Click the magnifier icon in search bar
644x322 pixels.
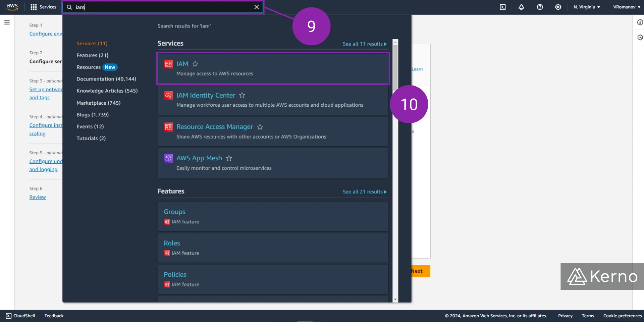coord(69,7)
